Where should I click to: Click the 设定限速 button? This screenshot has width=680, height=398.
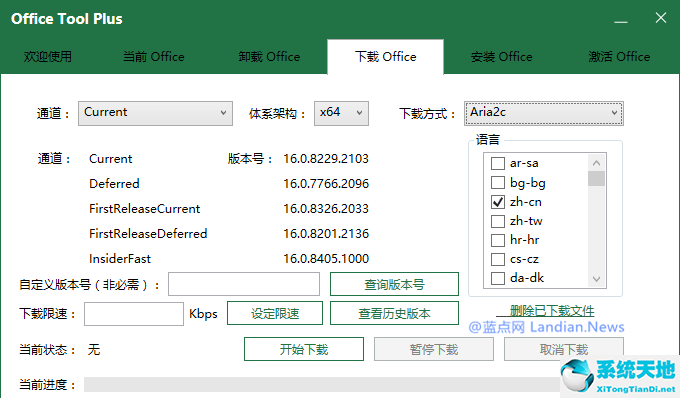tap(275, 313)
